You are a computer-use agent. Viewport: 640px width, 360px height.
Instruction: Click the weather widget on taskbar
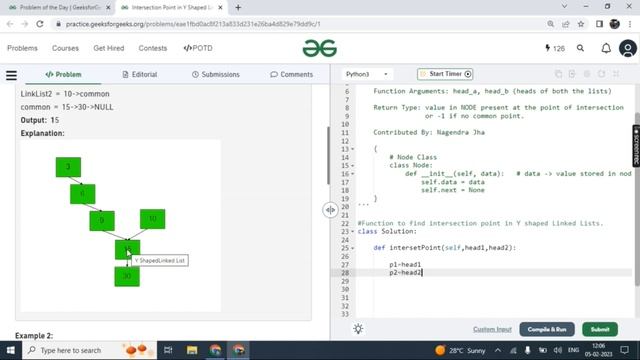[x=460, y=350]
